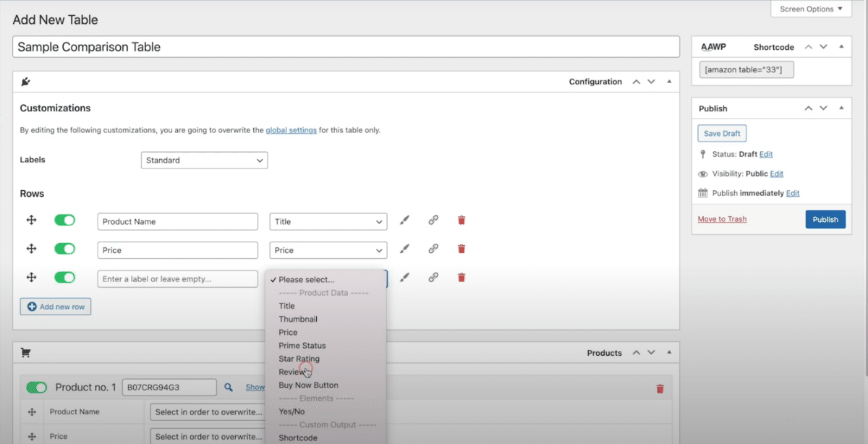Collapse the Configuration panel

tap(669, 82)
